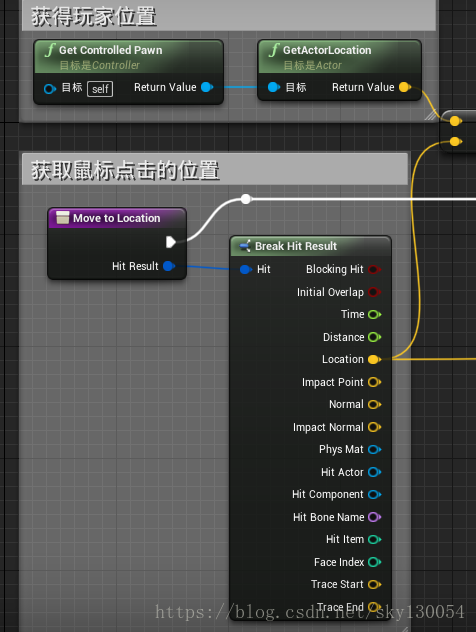Click the Trace Start output pin
Screen dimensions: 476x632
tap(374, 584)
